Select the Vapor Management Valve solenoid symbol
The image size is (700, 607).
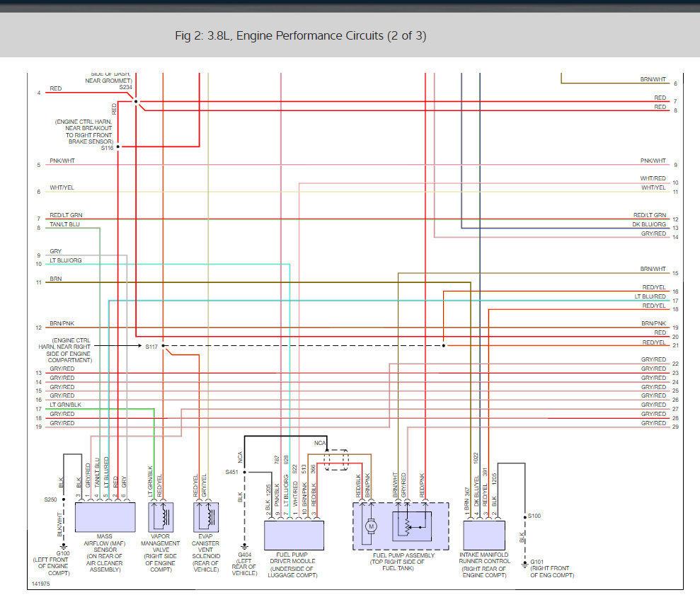[161, 517]
